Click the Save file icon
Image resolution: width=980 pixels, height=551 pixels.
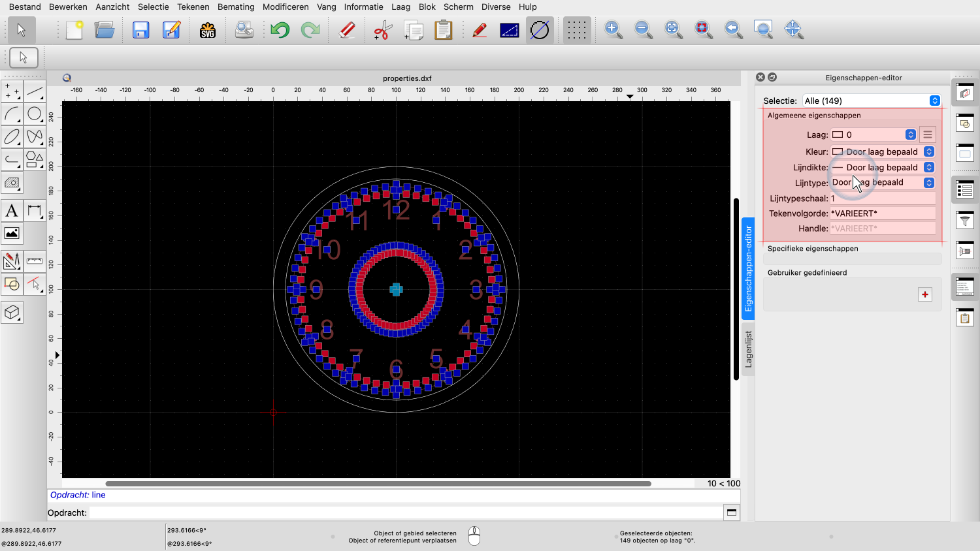tap(140, 30)
